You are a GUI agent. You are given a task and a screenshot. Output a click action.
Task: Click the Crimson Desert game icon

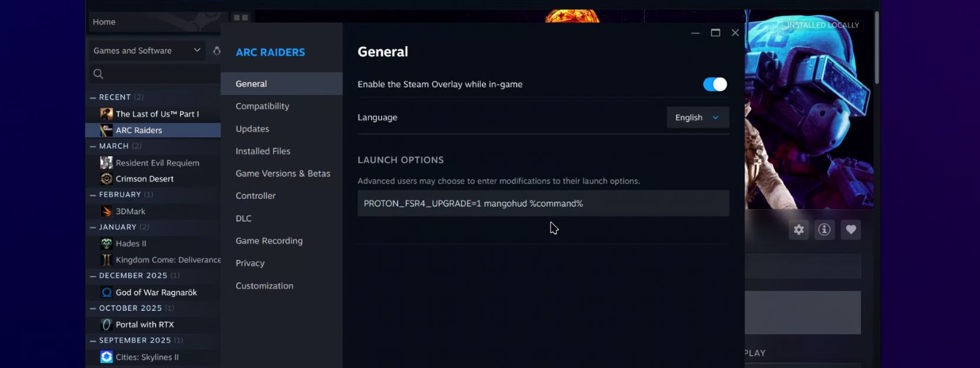pos(107,179)
